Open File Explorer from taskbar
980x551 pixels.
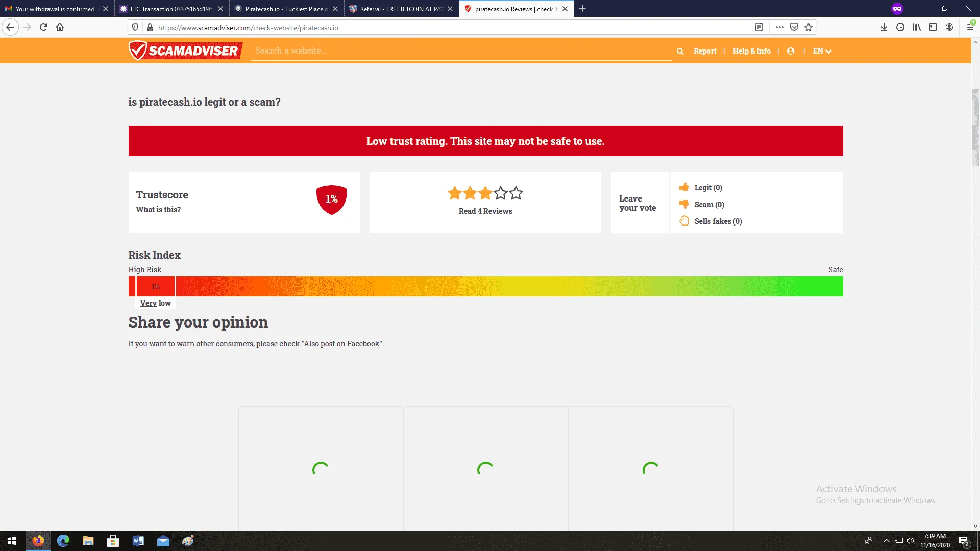tap(88, 541)
